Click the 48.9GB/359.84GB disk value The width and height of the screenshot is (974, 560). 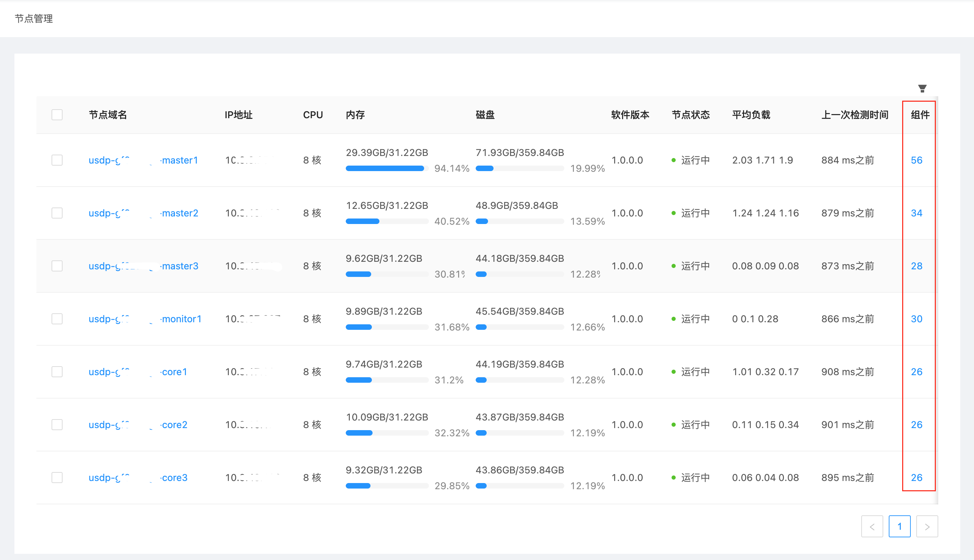tap(517, 205)
